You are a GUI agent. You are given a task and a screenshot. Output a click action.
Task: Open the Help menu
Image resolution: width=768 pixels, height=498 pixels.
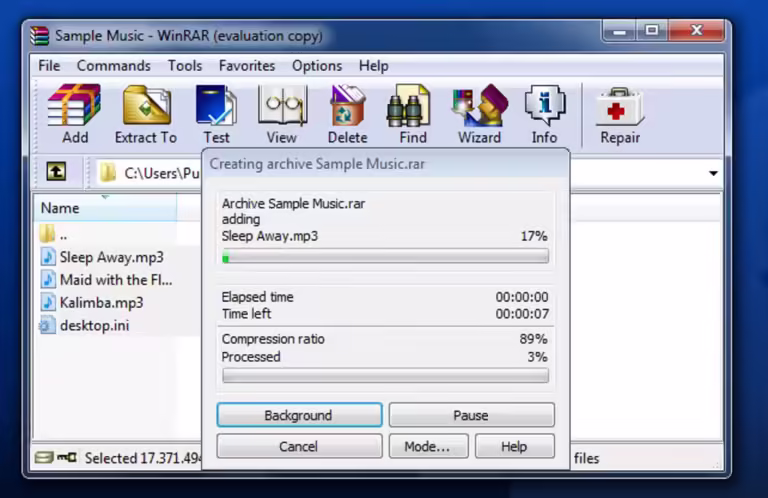(x=374, y=66)
